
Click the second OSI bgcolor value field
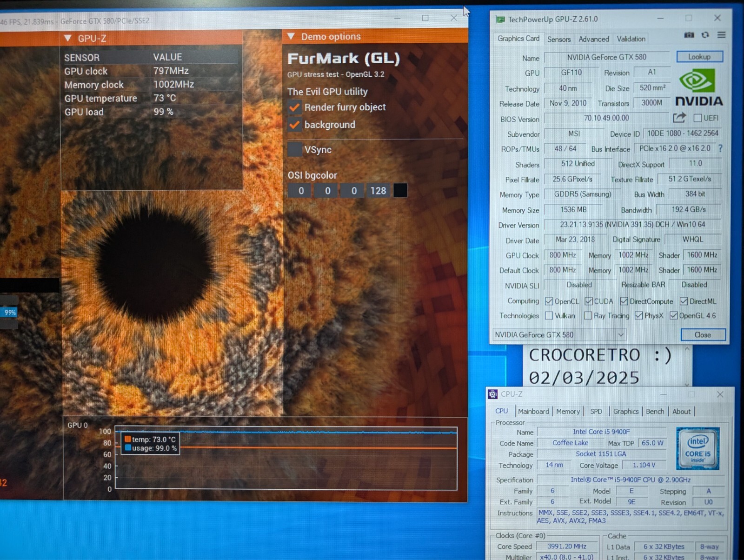point(327,191)
